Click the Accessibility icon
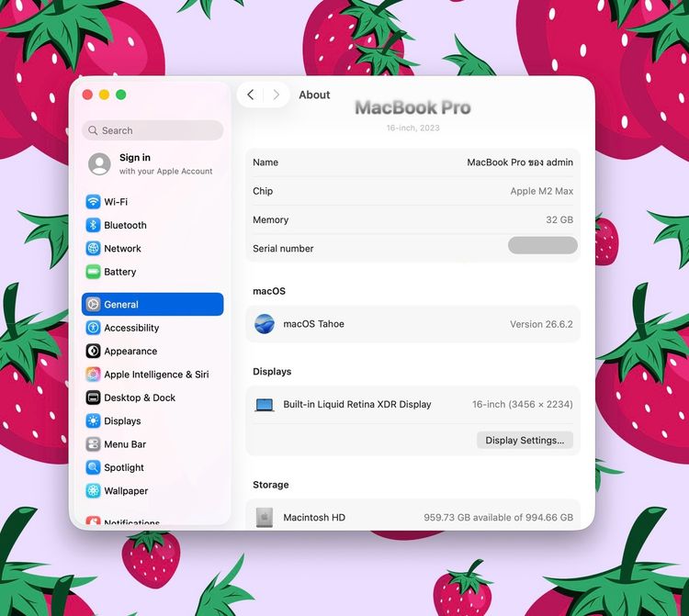The image size is (689, 616). click(x=93, y=328)
